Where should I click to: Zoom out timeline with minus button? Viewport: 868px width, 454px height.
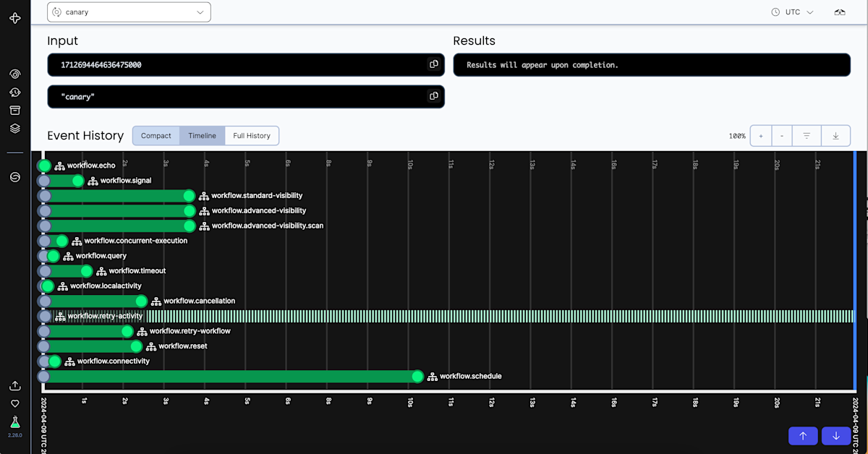[x=782, y=136]
